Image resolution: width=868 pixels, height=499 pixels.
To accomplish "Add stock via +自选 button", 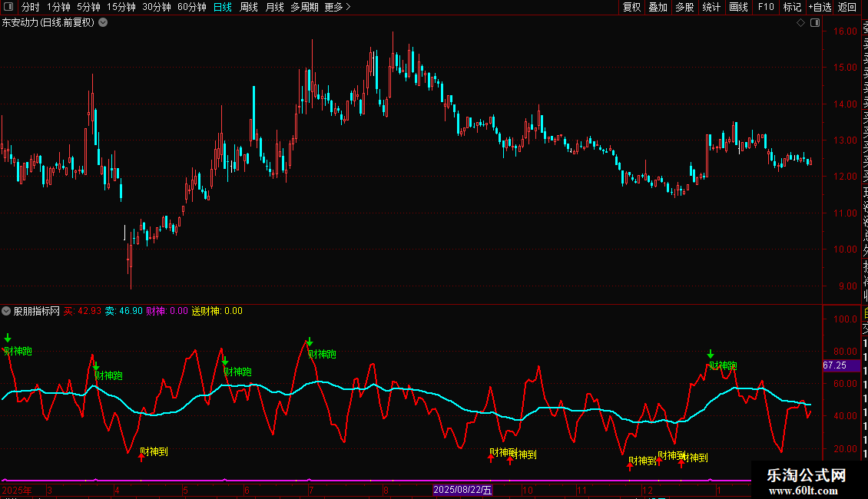I will (820, 7).
